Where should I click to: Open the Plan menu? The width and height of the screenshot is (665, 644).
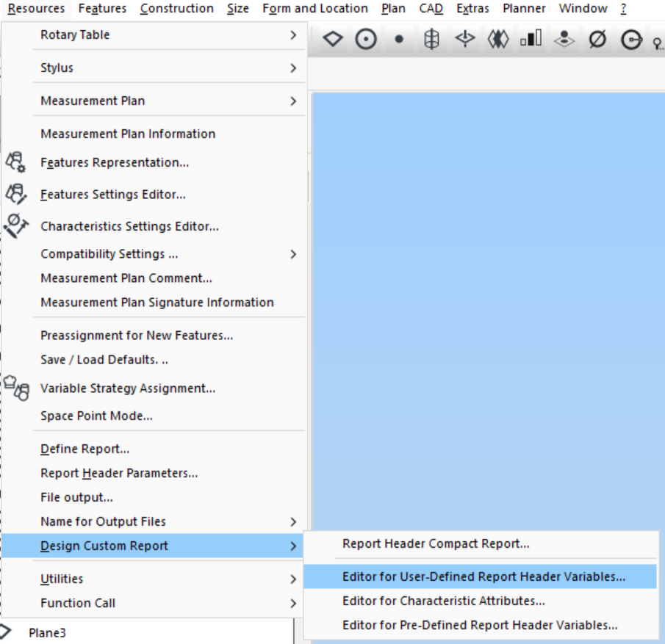[x=393, y=9]
